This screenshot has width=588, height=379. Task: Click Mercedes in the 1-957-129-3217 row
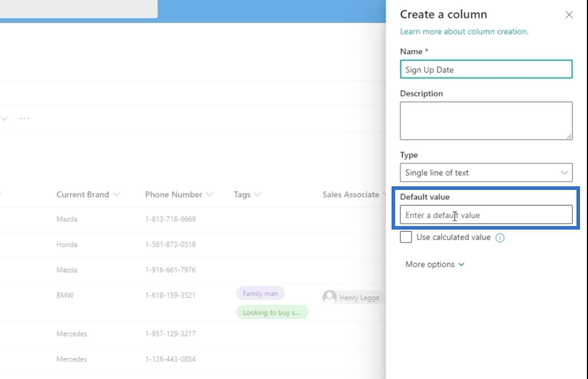point(72,334)
